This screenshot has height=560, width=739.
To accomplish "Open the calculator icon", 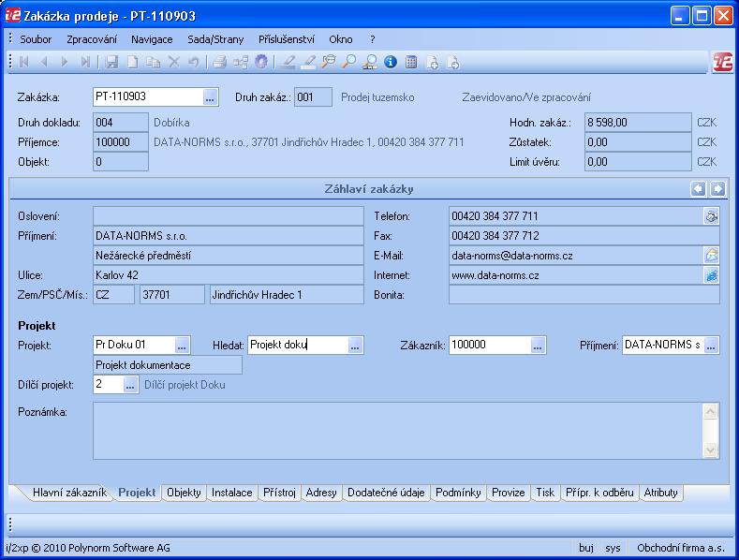I will [x=411, y=62].
